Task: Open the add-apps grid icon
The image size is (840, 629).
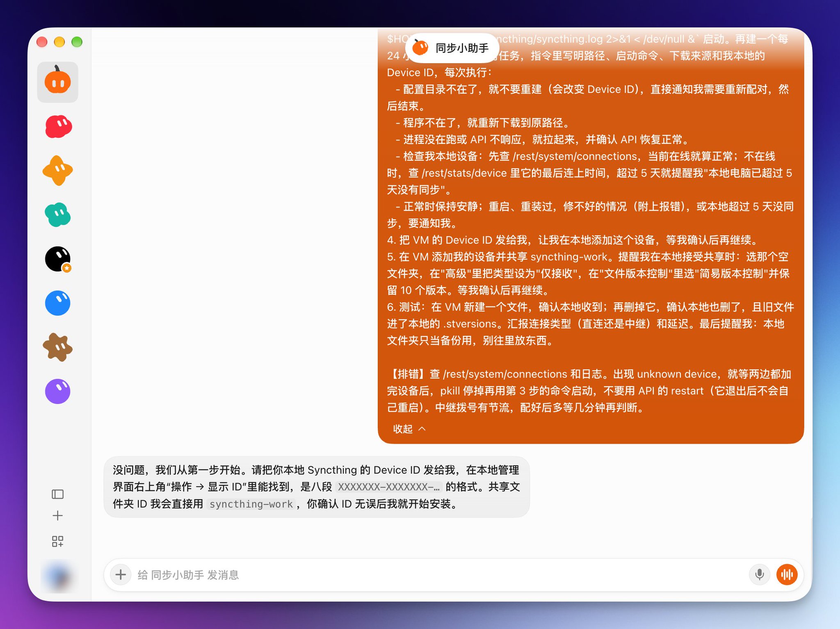Action: tap(58, 541)
